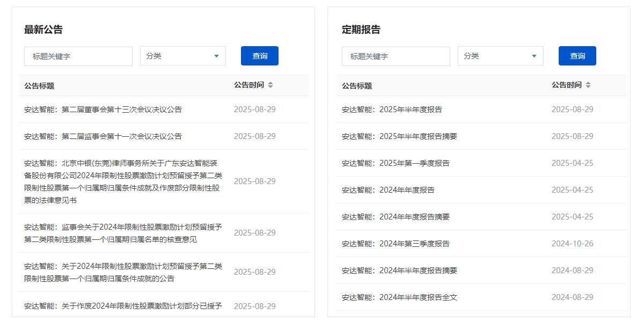Click descending sort arrow in 定期报告 panel
The height and width of the screenshot is (322, 644).
pyautogui.click(x=589, y=87)
